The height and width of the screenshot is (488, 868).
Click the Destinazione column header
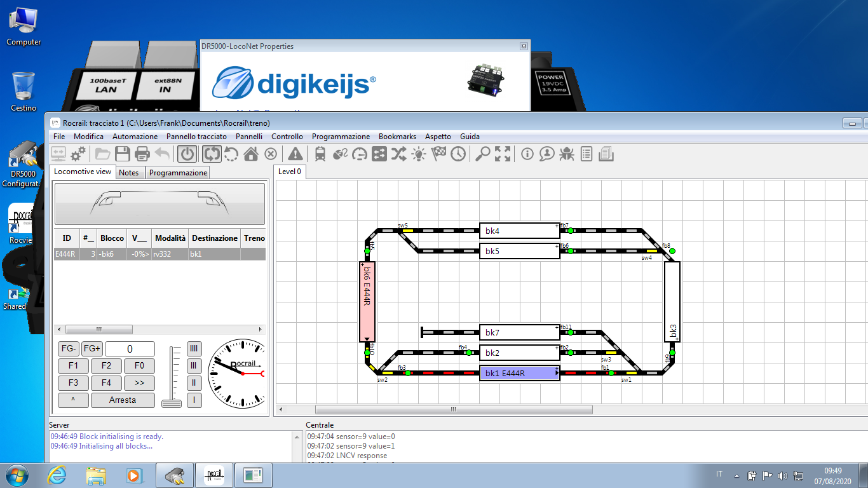214,238
